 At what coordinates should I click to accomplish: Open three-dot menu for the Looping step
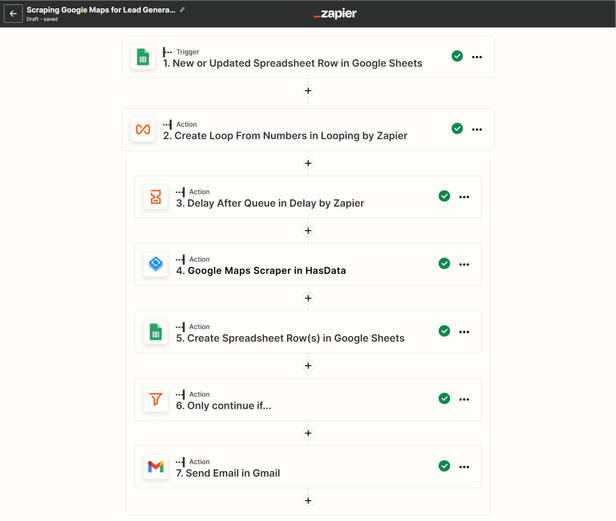(477, 129)
